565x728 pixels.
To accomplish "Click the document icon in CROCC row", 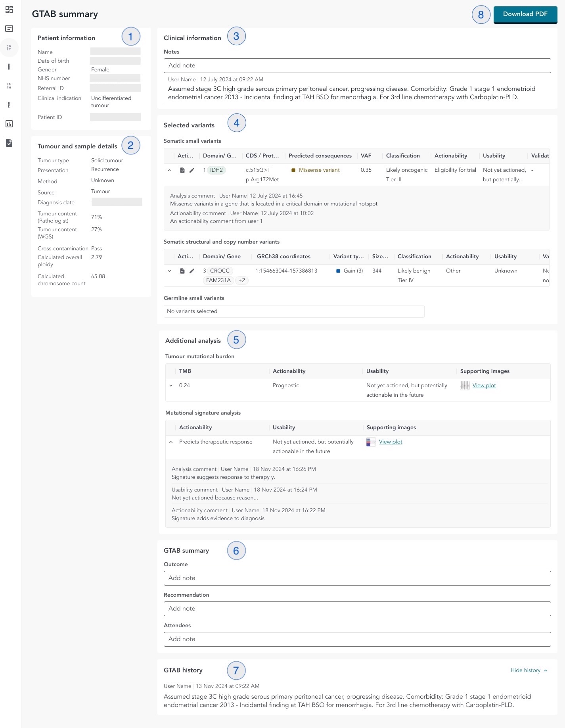I will (x=182, y=271).
